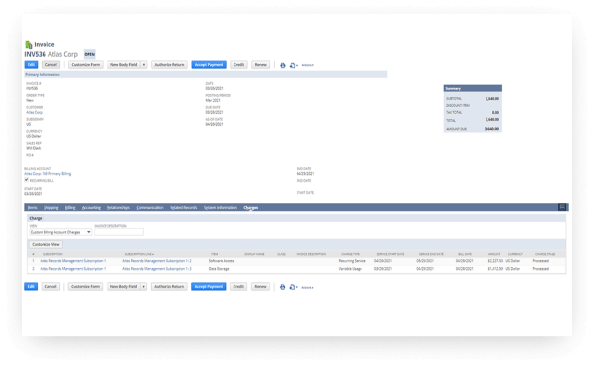
Task: Switch to the Billing tab
Action: click(70, 208)
